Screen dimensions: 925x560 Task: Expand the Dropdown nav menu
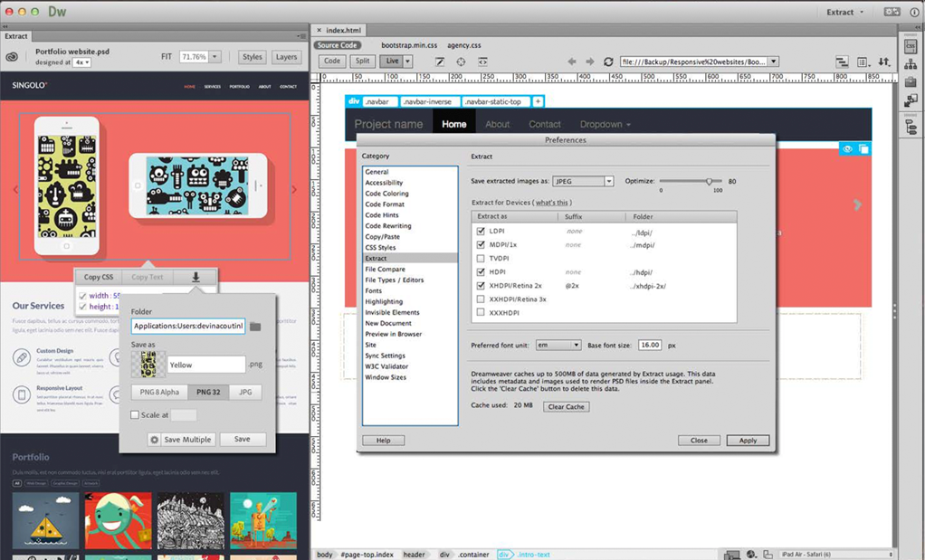click(x=605, y=124)
